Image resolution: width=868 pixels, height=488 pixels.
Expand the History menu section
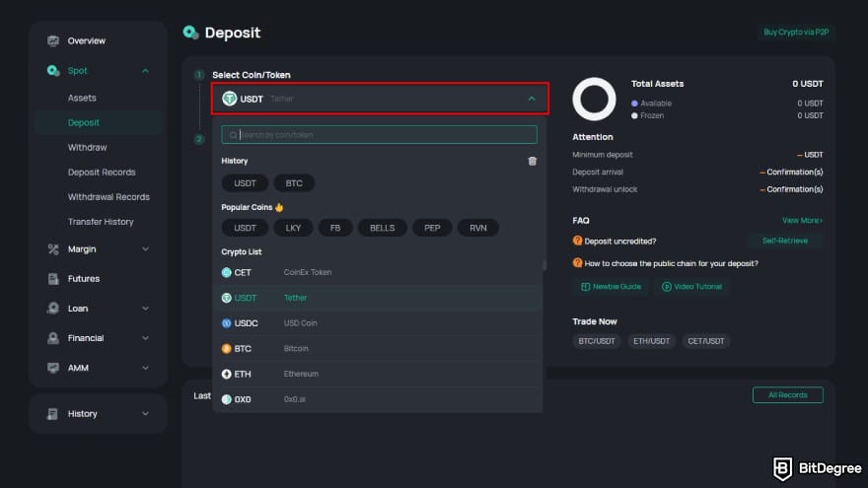point(145,414)
